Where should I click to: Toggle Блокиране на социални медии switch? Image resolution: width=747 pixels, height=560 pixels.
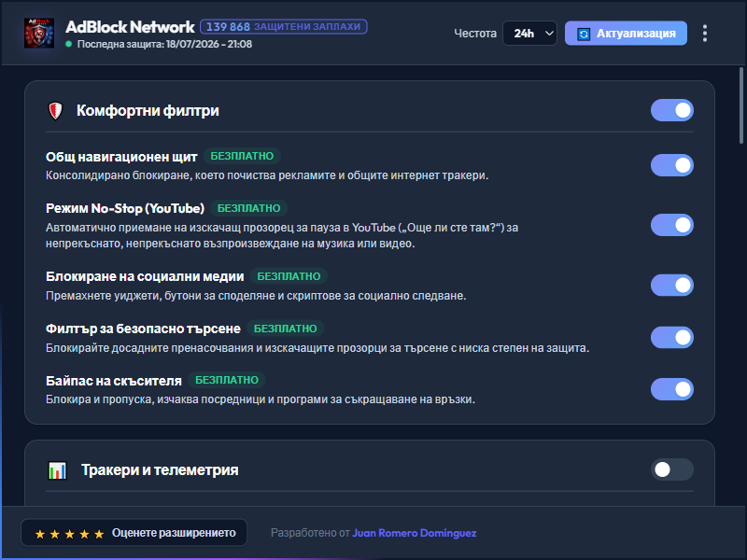tap(671, 286)
